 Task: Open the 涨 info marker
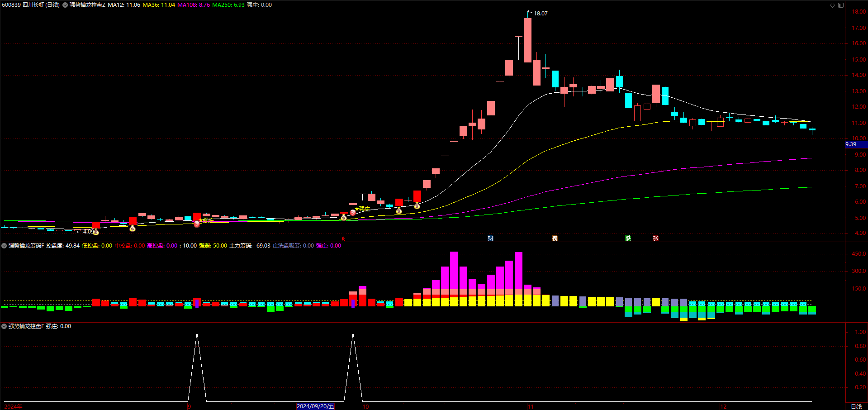[x=655, y=238]
